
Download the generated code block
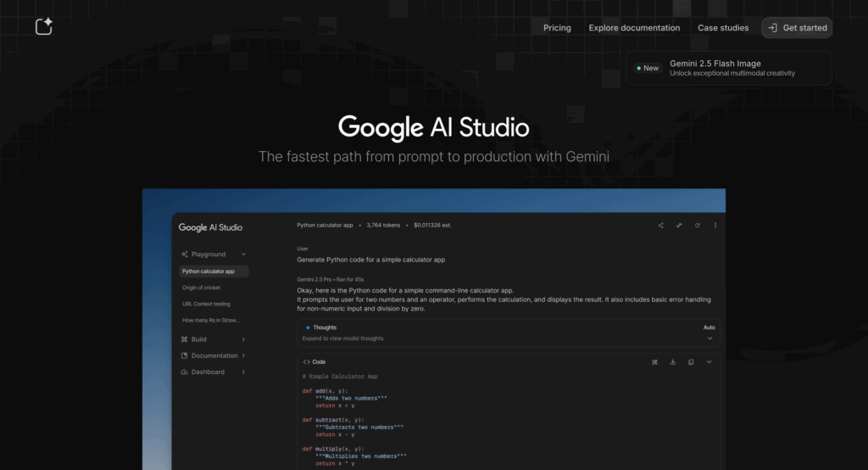coord(673,361)
